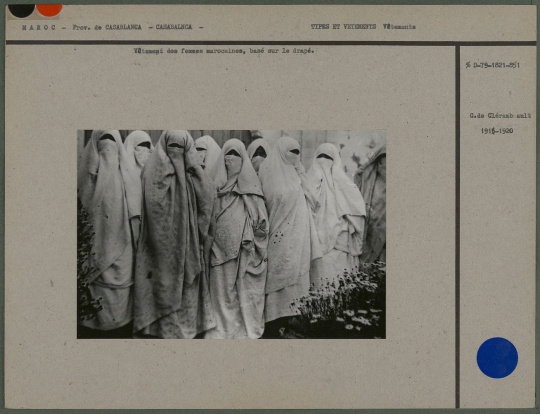540x414 pixels.
Task: Click the dotted embroidery on white garment
Action: (278, 237)
